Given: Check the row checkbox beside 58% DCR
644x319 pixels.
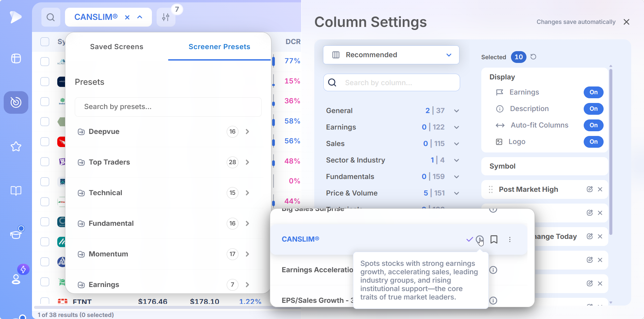Looking at the screenshot, I should coord(45,121).
